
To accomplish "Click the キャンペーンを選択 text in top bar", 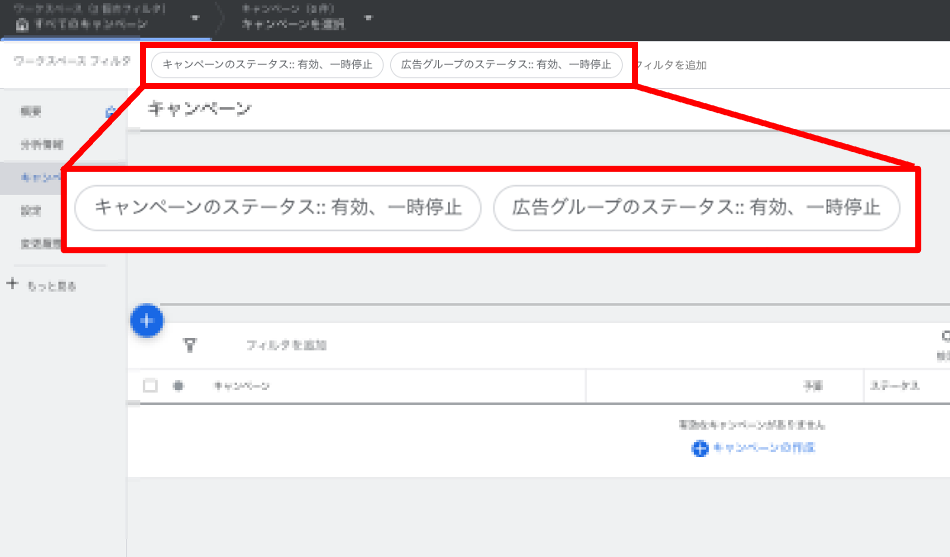I will (293, 24).
